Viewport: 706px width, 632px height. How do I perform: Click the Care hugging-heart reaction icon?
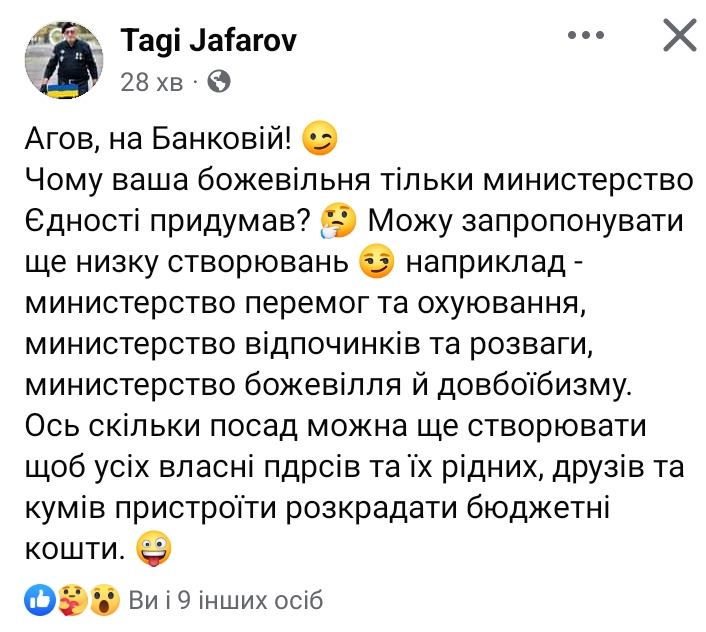click(73, 600)
